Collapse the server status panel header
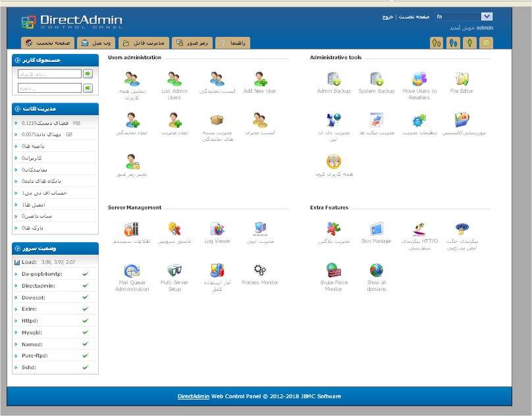Screen dimensions: 532x416 point(55,248)
